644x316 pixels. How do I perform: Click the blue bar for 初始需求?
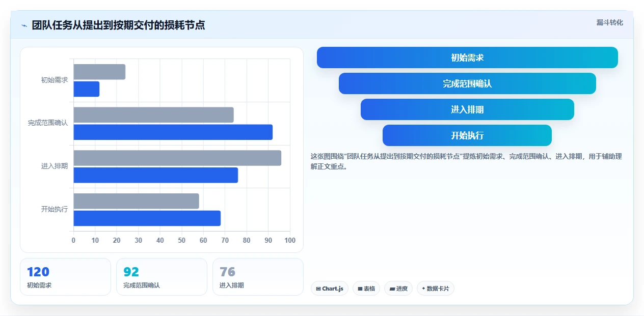87,89
